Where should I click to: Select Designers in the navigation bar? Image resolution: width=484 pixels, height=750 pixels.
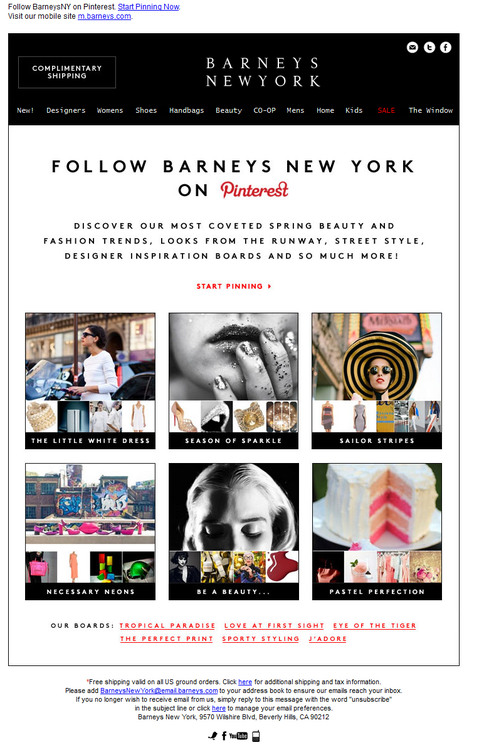pos(66,110)
